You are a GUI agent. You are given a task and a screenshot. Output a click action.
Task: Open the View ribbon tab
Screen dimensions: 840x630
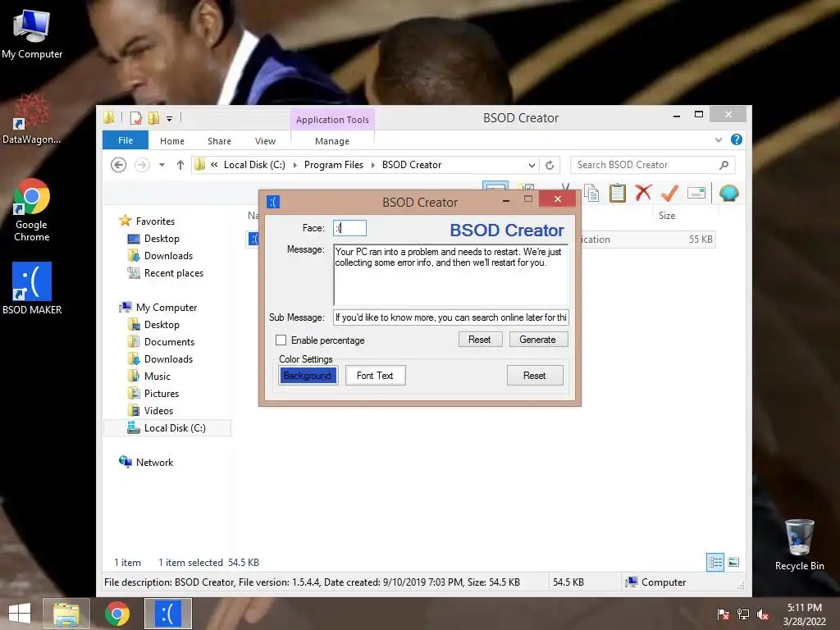pyautogui.click(x=265, y=141)
